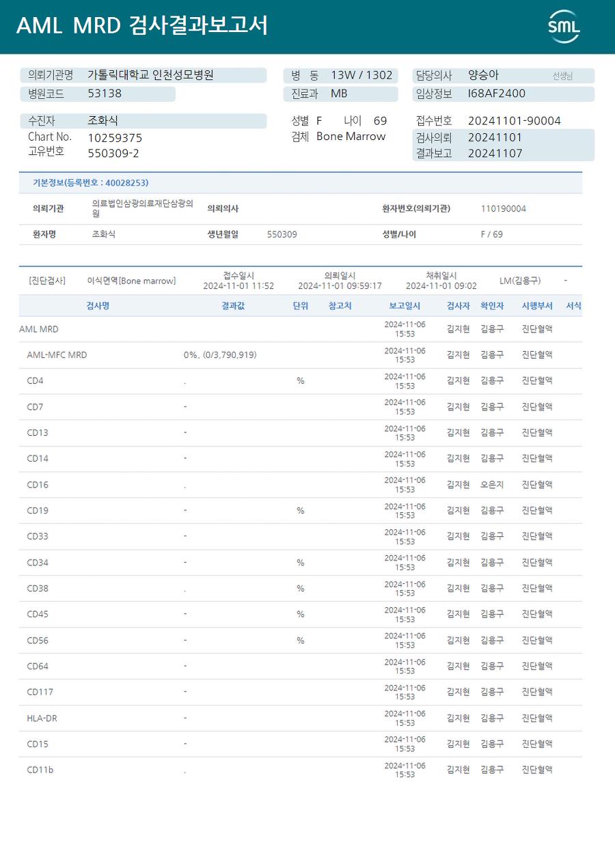The height and width of the screenshot is (868, 615).
Task: Click institution patient number 110190004
Action: point(504,209)
